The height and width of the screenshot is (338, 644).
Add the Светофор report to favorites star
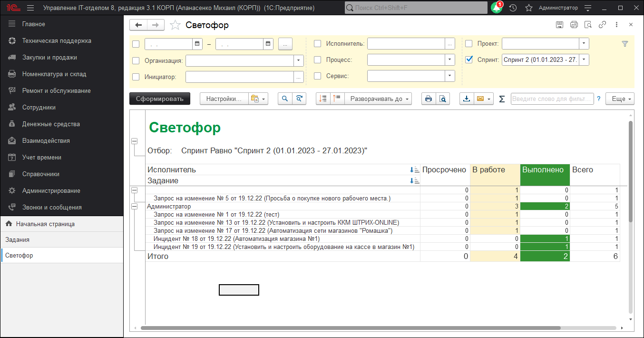point(175,25)
